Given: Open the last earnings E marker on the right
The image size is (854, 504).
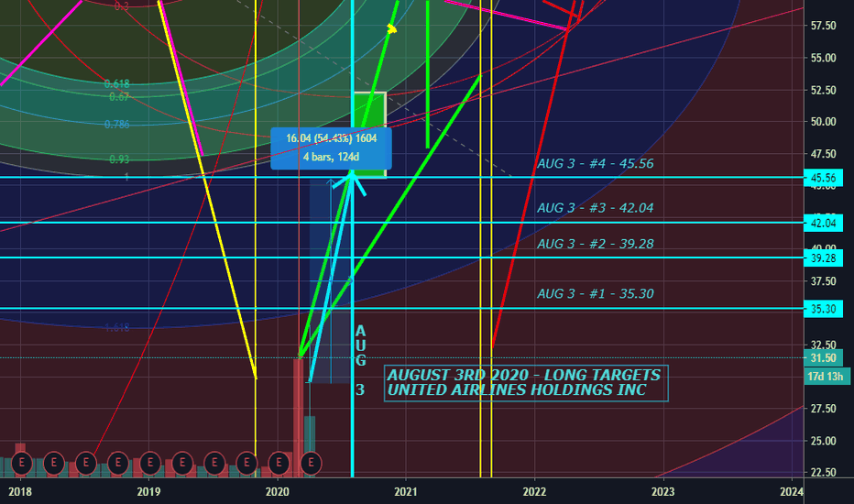Looking at the screenshot, I should pos(311,463).
